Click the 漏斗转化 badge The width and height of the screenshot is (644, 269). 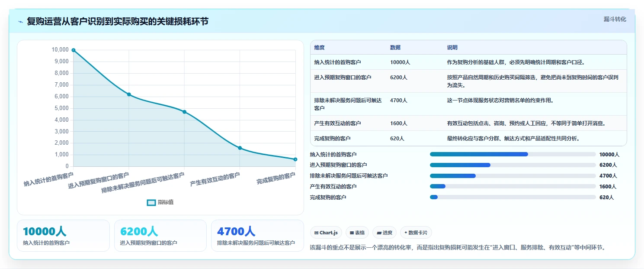[615, 19]
